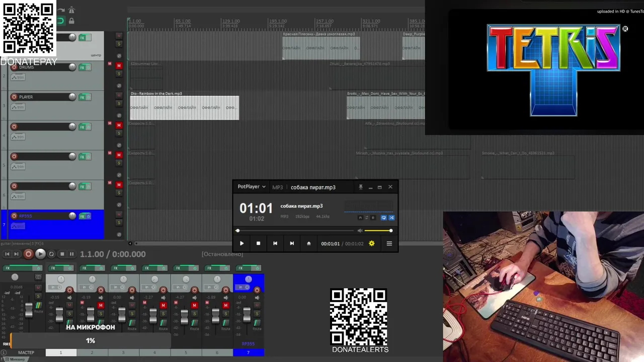
Task: Adjust PotPlayer yellow volume slider
Action: (x=378, y=231)
